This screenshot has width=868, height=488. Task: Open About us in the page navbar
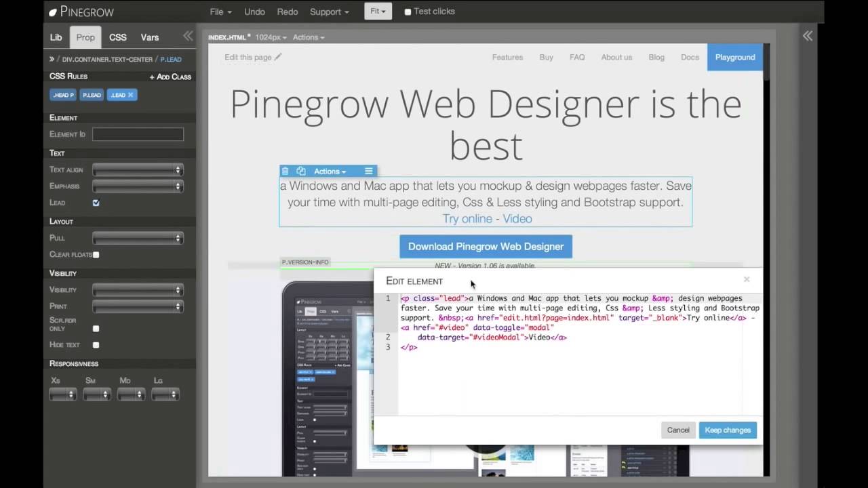[616, 57]
